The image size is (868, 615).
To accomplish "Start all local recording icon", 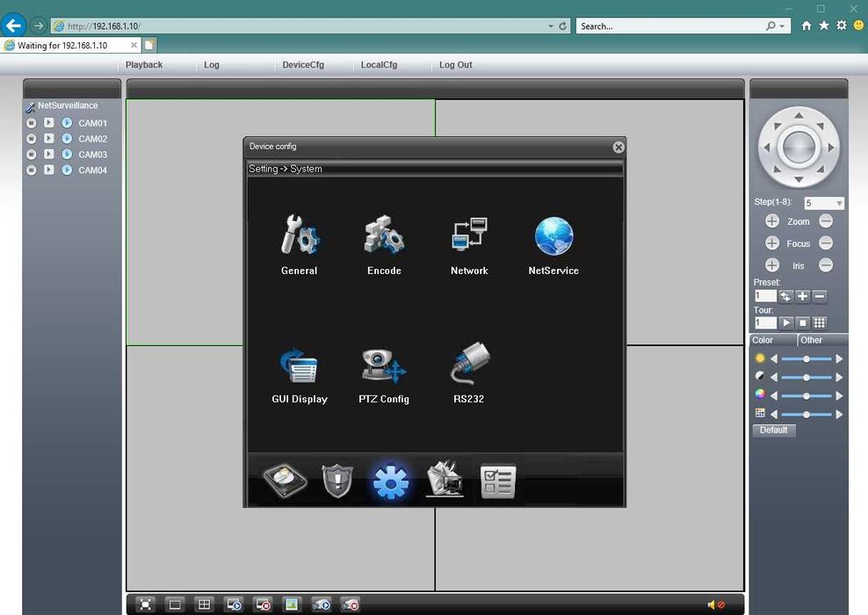I will click(x=321, y=604).
